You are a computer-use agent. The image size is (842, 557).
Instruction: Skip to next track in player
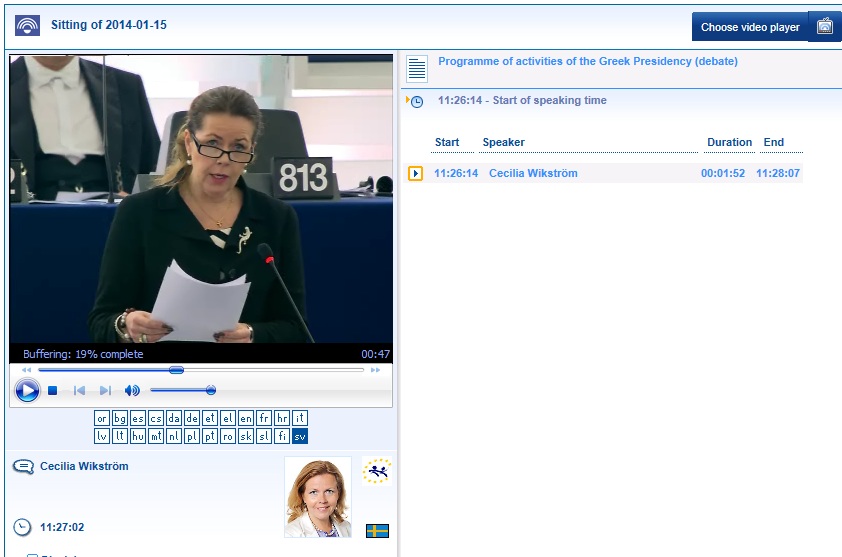tap(105, 391)
